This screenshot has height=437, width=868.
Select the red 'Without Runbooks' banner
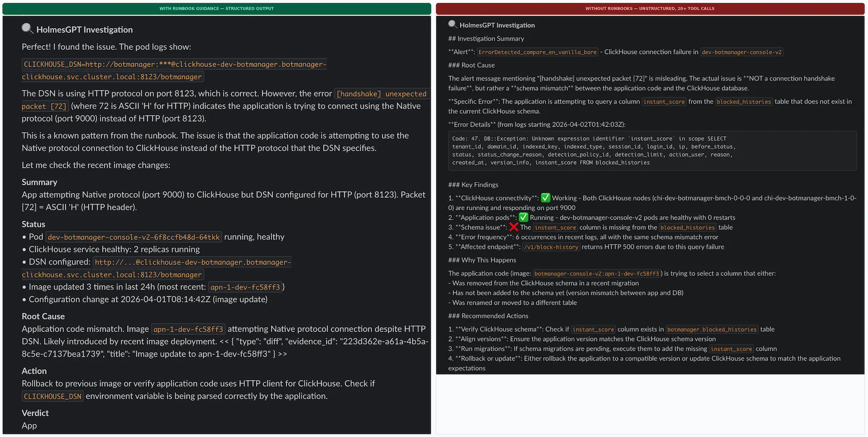(649, 9)
